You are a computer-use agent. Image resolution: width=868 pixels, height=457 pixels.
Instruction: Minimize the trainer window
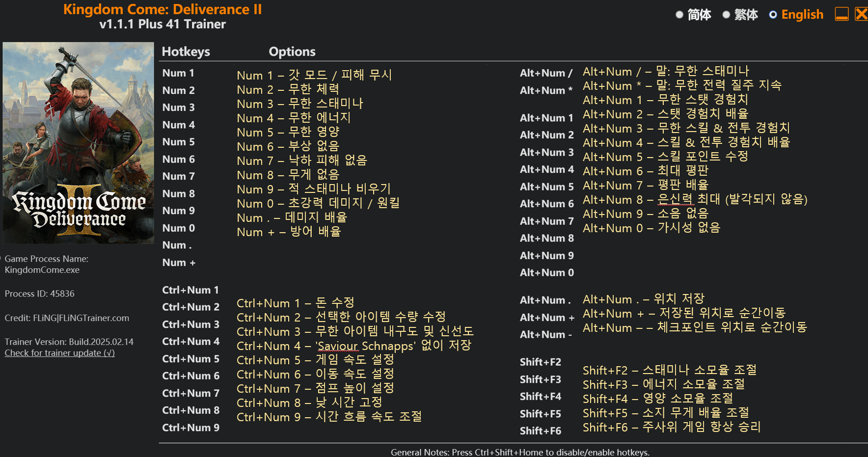pyautogui.click(x=842, y=14)
